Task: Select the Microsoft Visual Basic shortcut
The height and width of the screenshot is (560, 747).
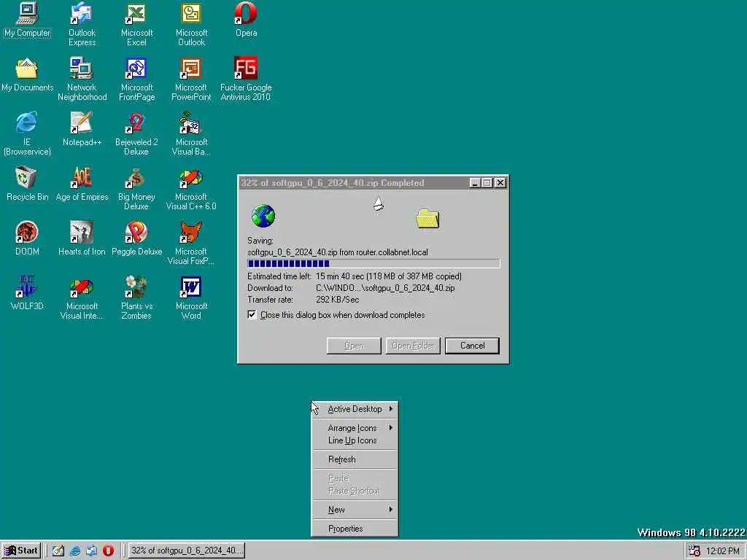Action: (x=191, y=133)
